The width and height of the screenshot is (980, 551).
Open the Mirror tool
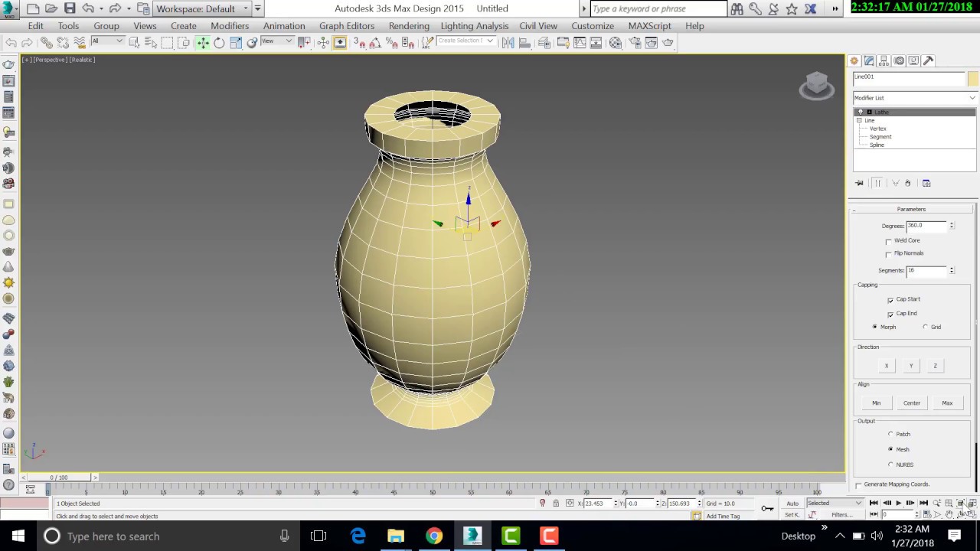[x=508, y=43]
